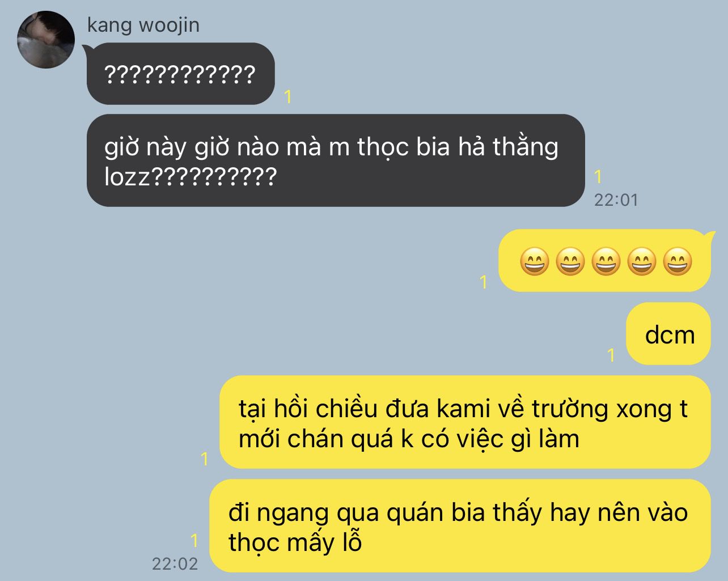
Task: Tap unread count beside question marks bubble
Action: tap(288, 97)
